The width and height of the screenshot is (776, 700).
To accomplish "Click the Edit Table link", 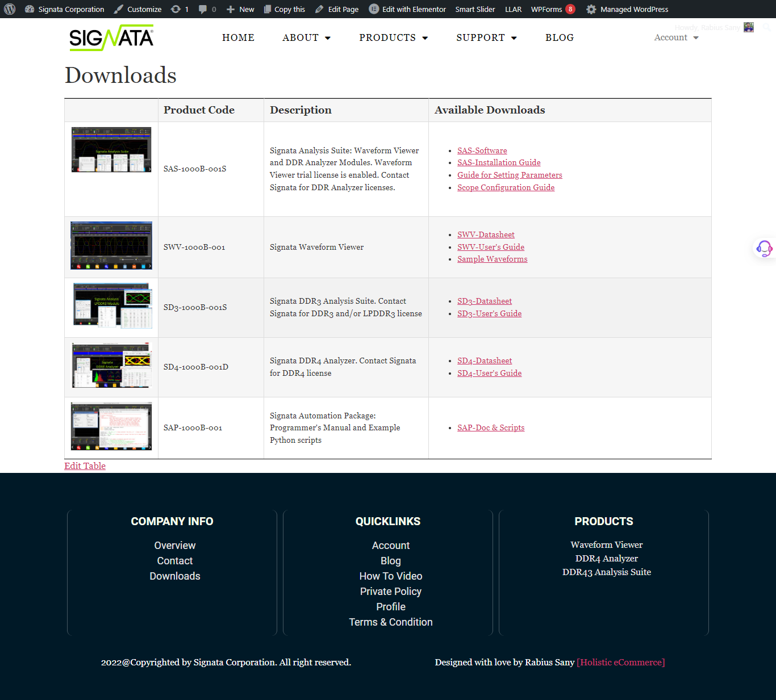I will coord(85,466).
